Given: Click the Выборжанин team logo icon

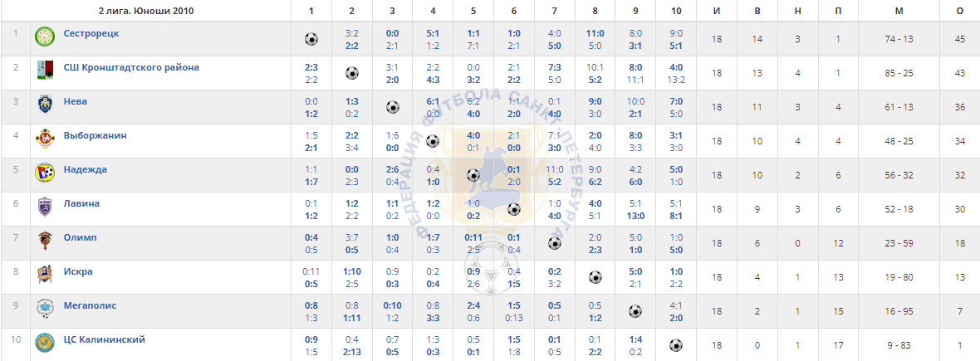Looking at the screenshot, I should 44,139.
